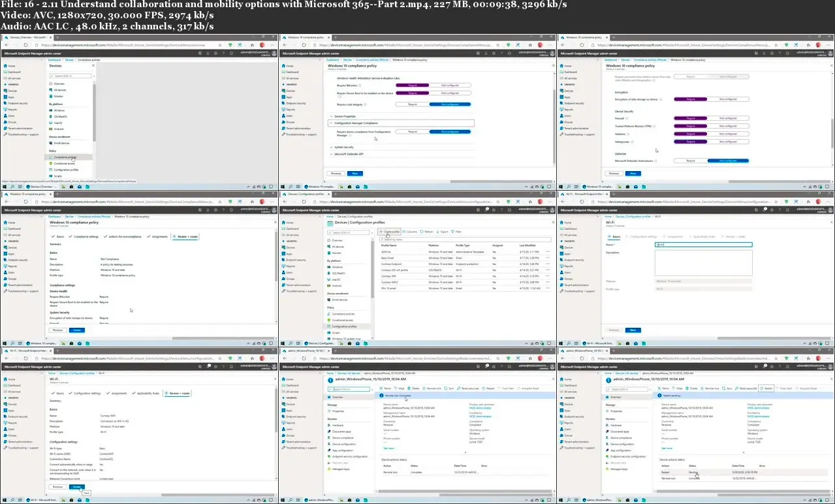Open Basics tab in compliance review thumbnail
This screenshot has width=835, height=504.
pos(58,236)
